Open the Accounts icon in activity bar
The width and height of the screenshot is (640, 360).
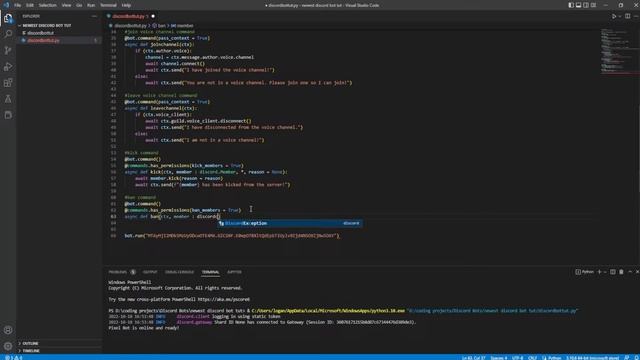pyautogui.click(x=8, y=330)
